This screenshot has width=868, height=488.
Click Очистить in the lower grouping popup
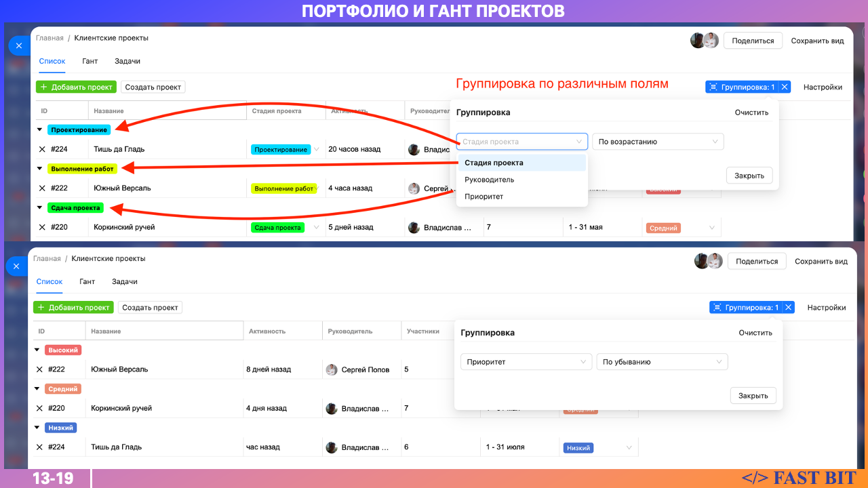coord(756,333)
